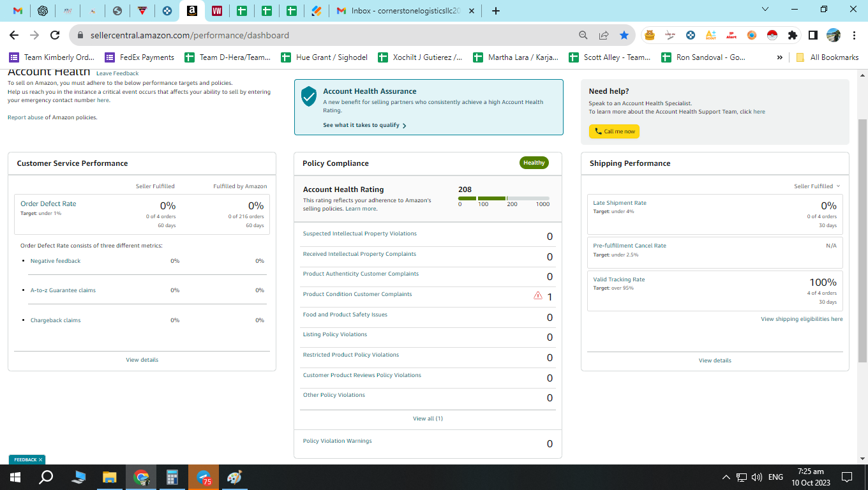
Task: Open File Explorer from the taskbar
Action: click(110, 477)
